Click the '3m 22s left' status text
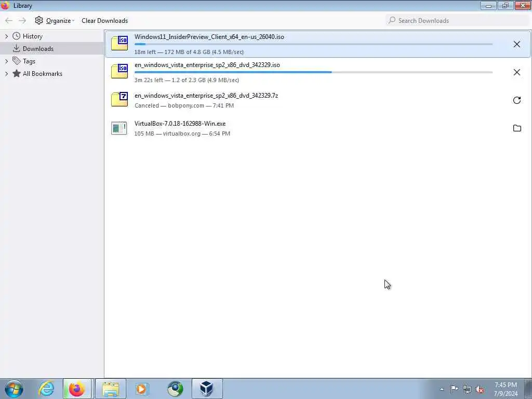 187,80
